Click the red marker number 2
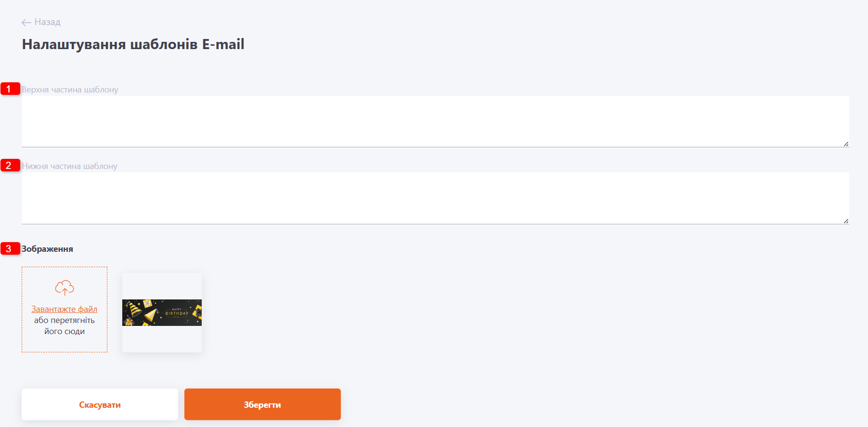 pos(10,165)
